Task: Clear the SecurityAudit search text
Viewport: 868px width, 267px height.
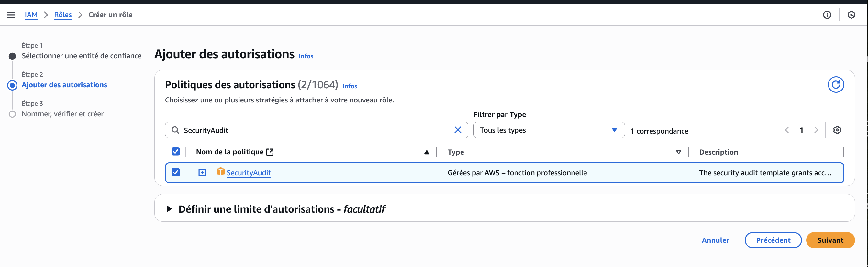Action: pyautogui.click(x=458, y=130)
